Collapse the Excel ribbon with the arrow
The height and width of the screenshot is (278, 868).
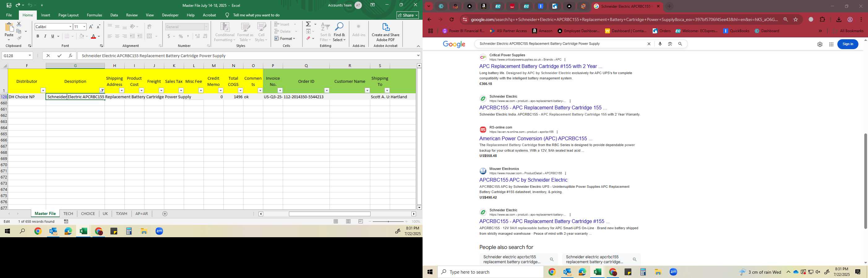(x=418, y=46)
